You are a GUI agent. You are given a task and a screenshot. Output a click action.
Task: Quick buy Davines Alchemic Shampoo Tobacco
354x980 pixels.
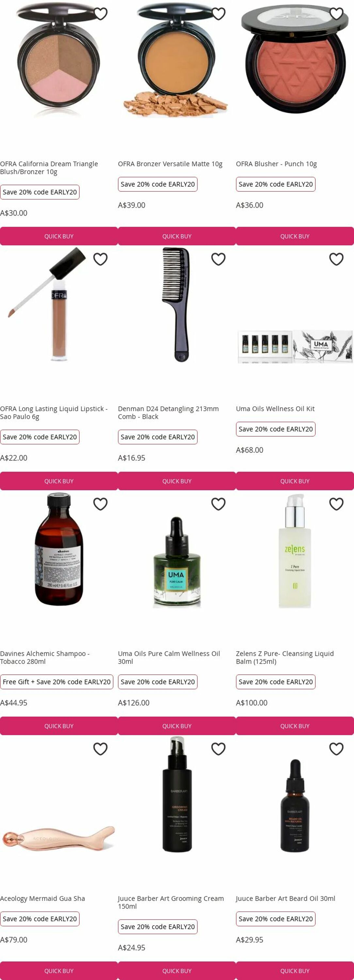(x=59, y=726)
